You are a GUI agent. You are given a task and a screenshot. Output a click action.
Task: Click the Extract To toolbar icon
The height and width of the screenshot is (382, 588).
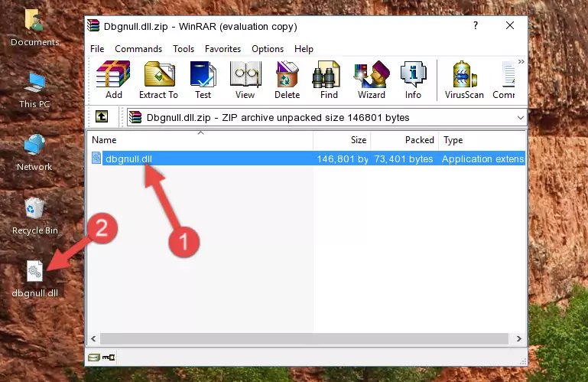click(x=158, y=80)
